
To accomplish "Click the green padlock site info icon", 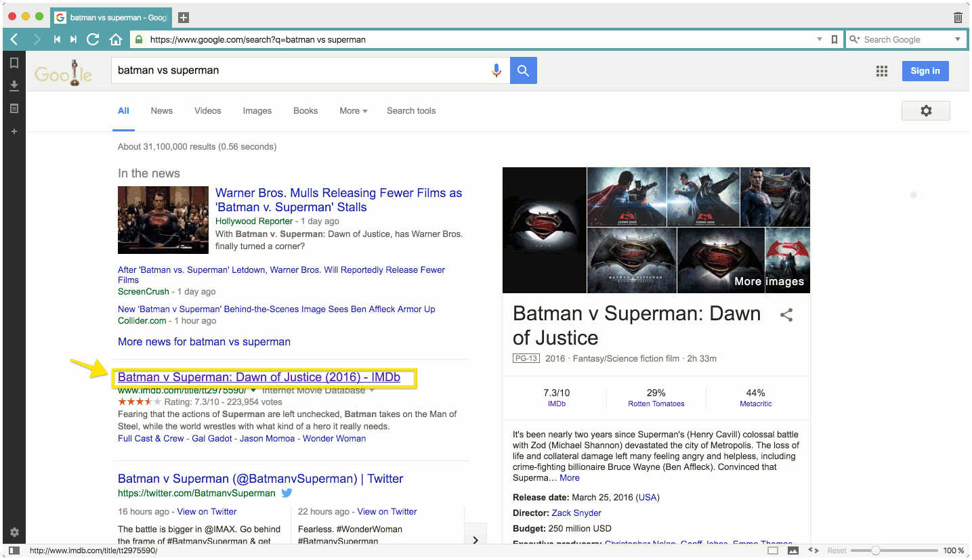I will [139, 39].
